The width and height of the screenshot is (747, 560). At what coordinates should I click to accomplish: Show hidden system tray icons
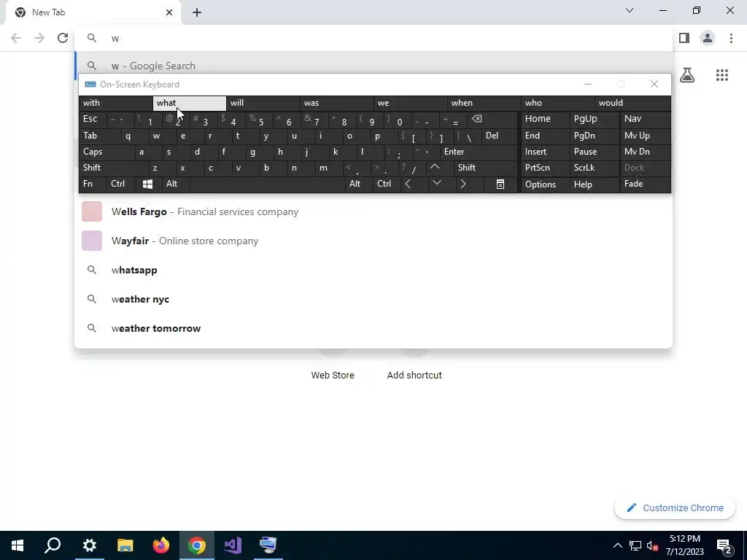click(617, 545)
